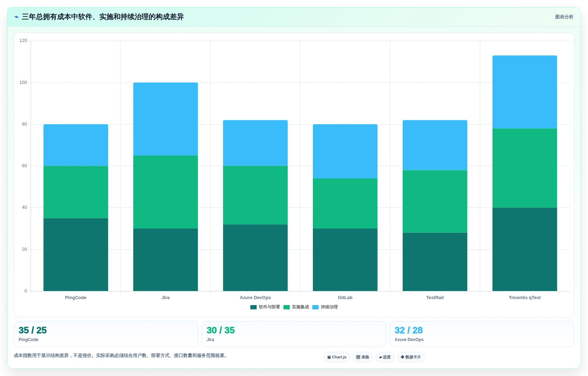Click the Tricentis qTest x-axis label
The width and height of the screenshot is (588, 376).
coord(525,298)
